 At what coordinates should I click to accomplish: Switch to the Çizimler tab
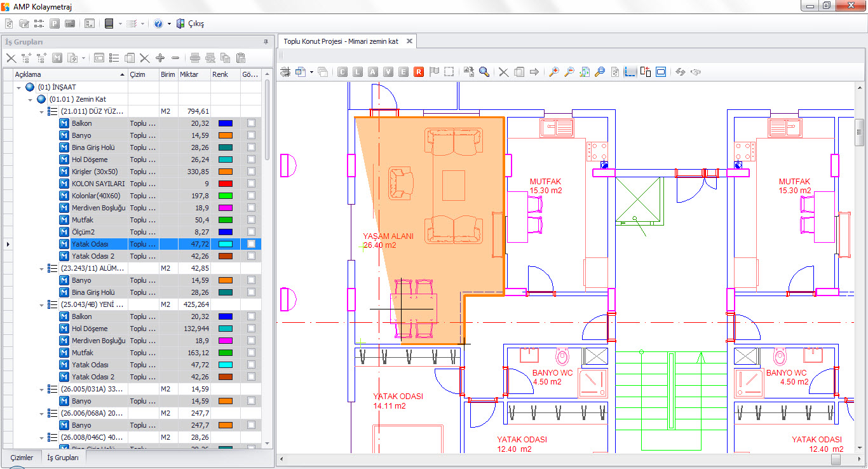[22, 457]
